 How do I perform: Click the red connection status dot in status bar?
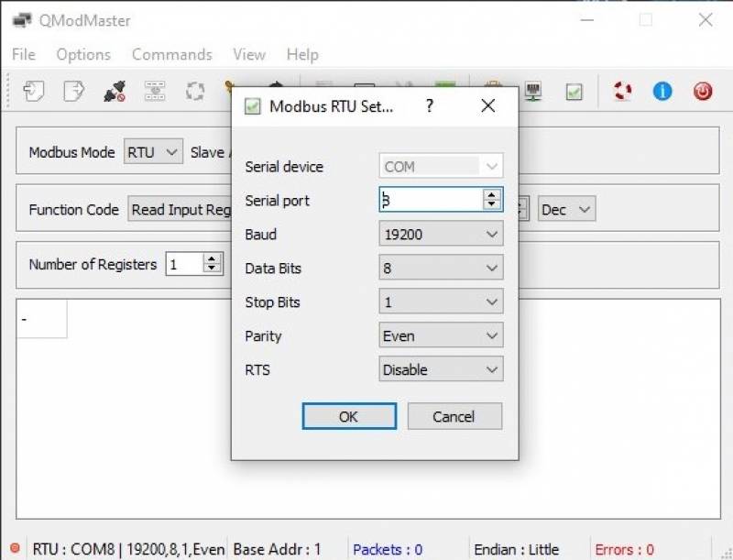tap(15, 547)
